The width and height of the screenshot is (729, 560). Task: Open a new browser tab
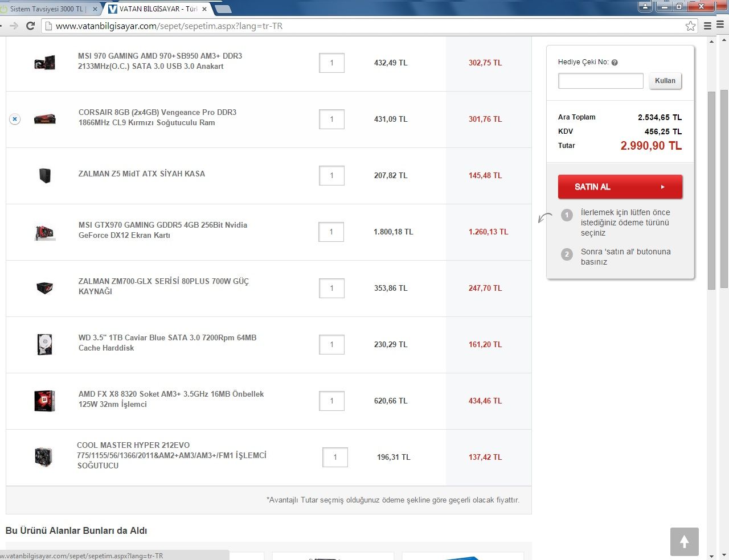coord(223,9)
